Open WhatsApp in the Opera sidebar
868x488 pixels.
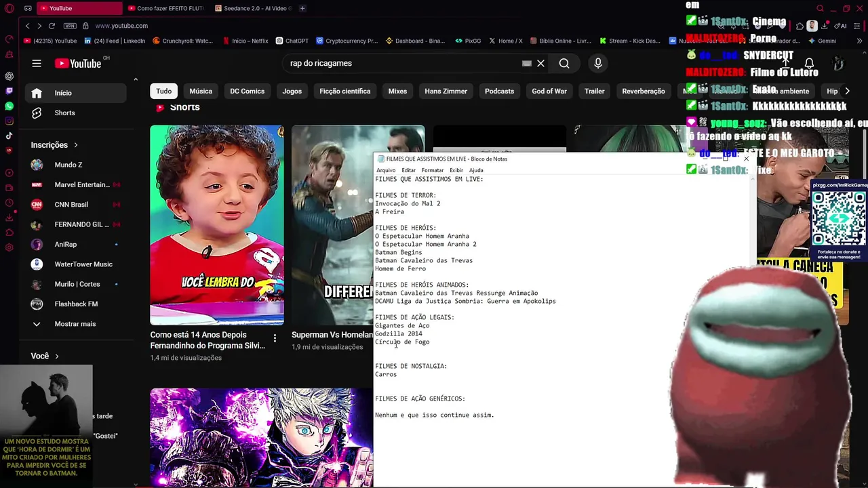click(9, 106)
